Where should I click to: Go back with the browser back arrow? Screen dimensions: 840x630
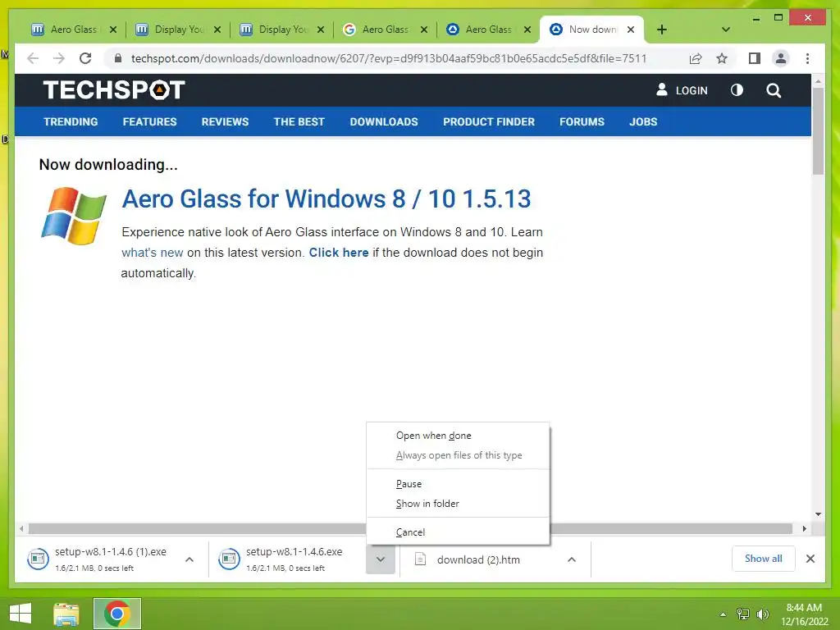[33, 58]
